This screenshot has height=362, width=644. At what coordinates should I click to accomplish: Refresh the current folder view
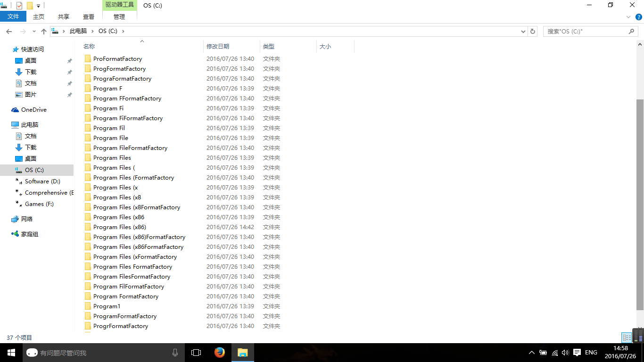533,32
